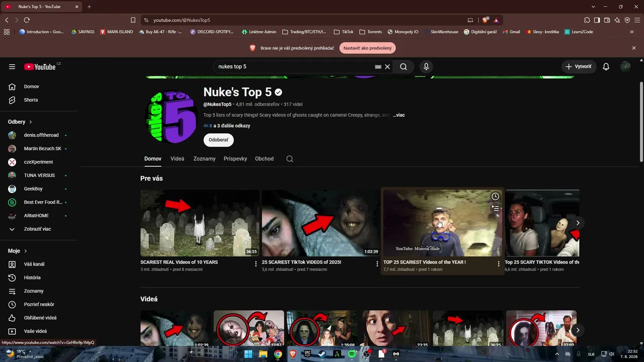Reload the current page
Viewport: 644px width, 362px height.
[x=27, y=20]
